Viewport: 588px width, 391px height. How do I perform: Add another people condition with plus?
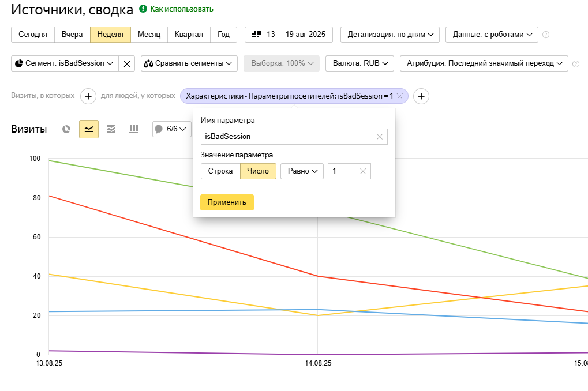[x=421, y=96]
